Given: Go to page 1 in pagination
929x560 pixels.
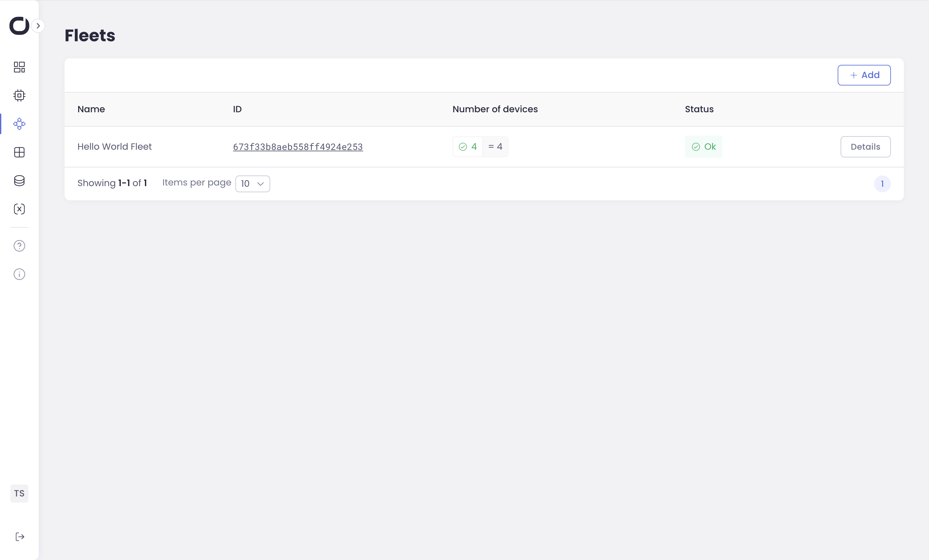Looking at the screenshot, I should [882, 184].
